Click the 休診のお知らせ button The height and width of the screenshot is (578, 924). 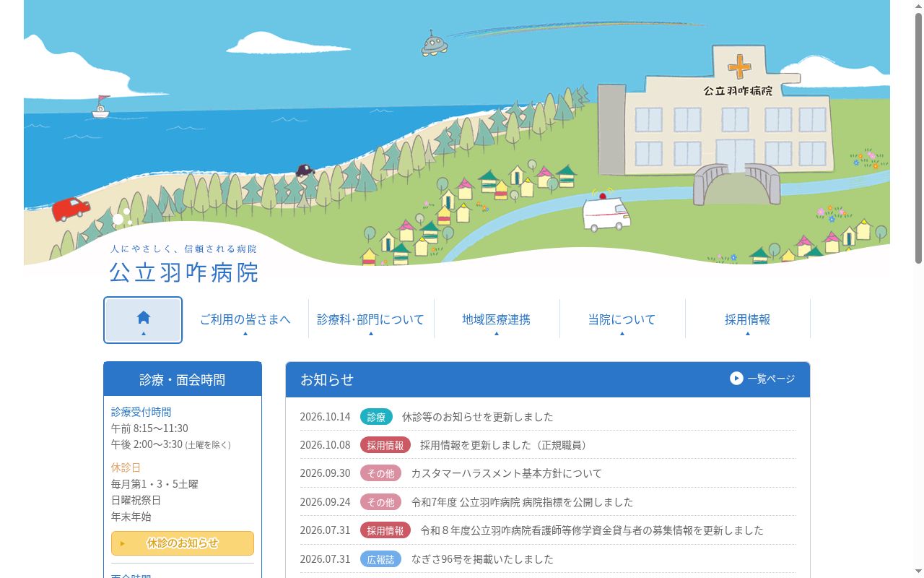click(x=183, y=543)
